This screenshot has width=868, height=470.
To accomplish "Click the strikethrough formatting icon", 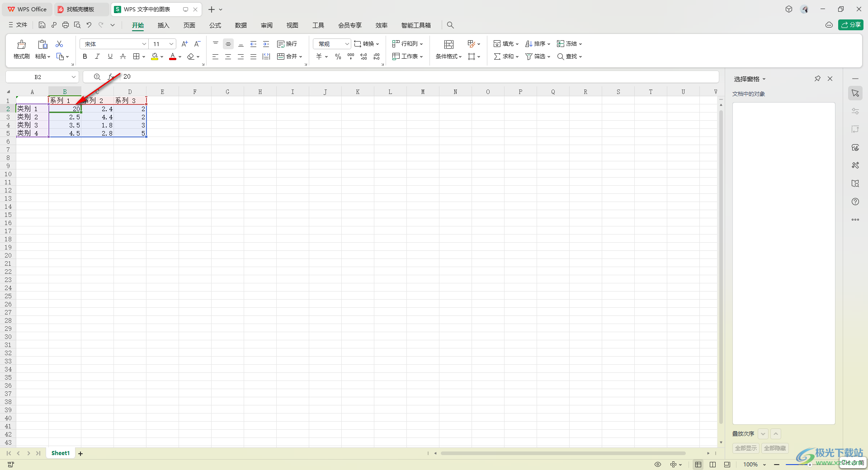I will point(123,56).
